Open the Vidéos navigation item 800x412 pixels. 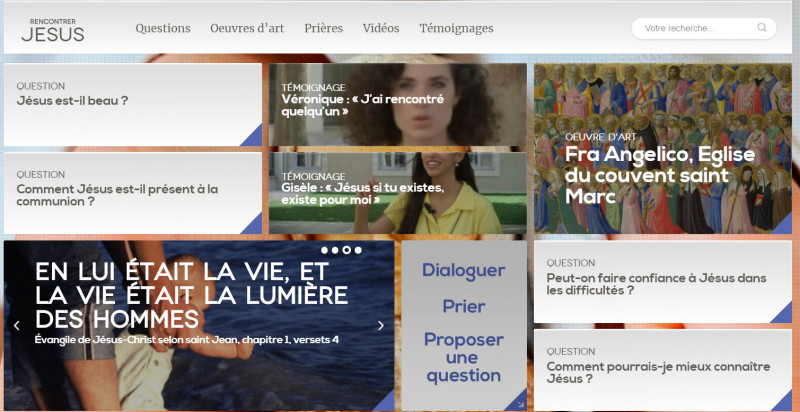[381, 28]
